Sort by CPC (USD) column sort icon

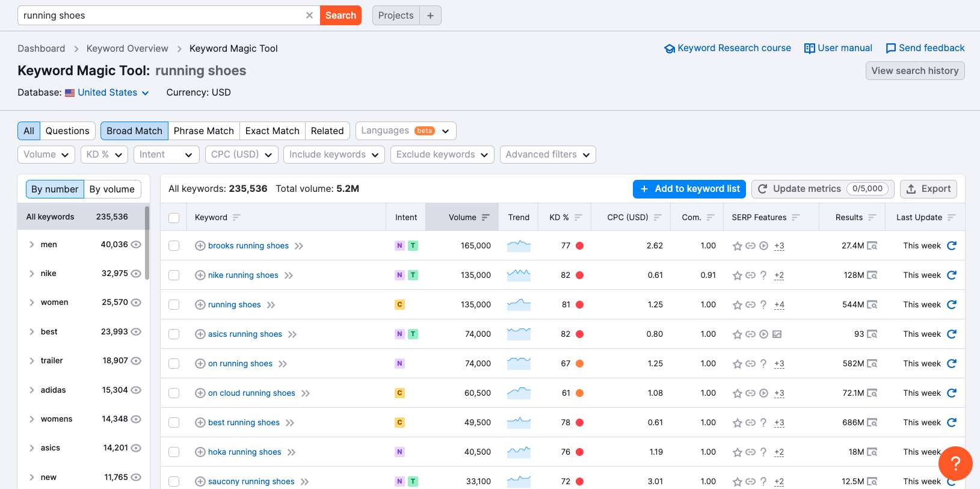point(658,217)
